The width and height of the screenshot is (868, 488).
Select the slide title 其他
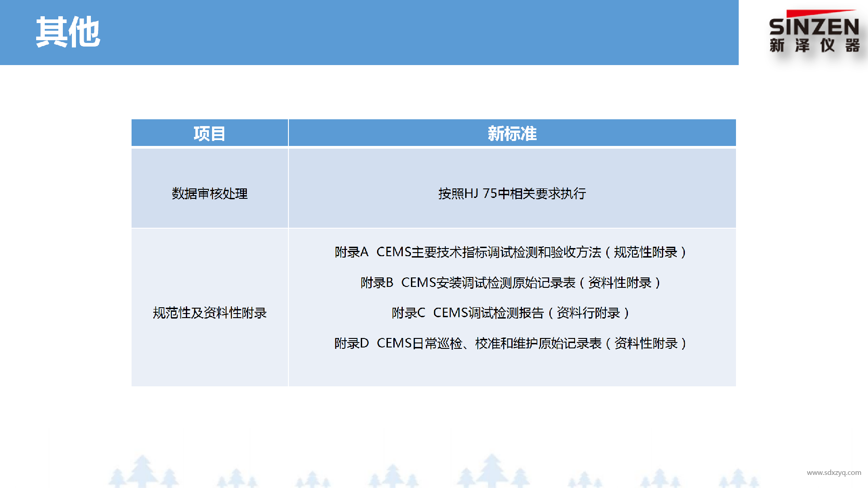68,32
